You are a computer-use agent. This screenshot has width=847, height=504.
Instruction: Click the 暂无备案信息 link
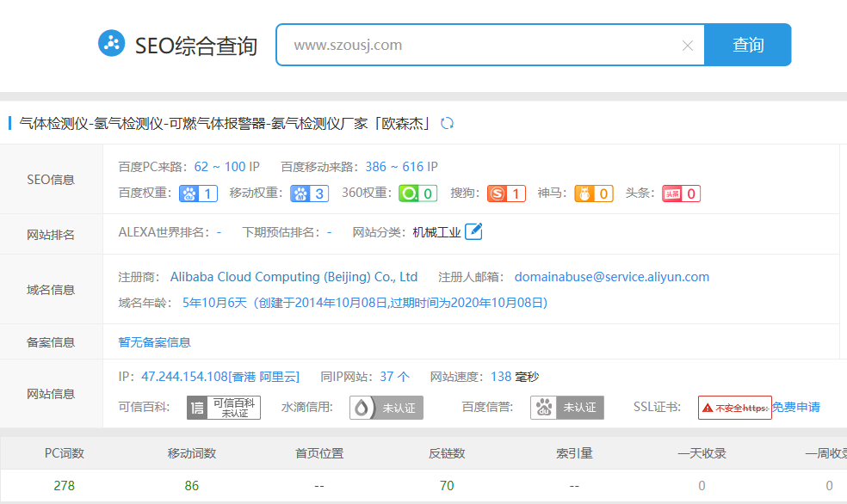click(x=154, y=342)
